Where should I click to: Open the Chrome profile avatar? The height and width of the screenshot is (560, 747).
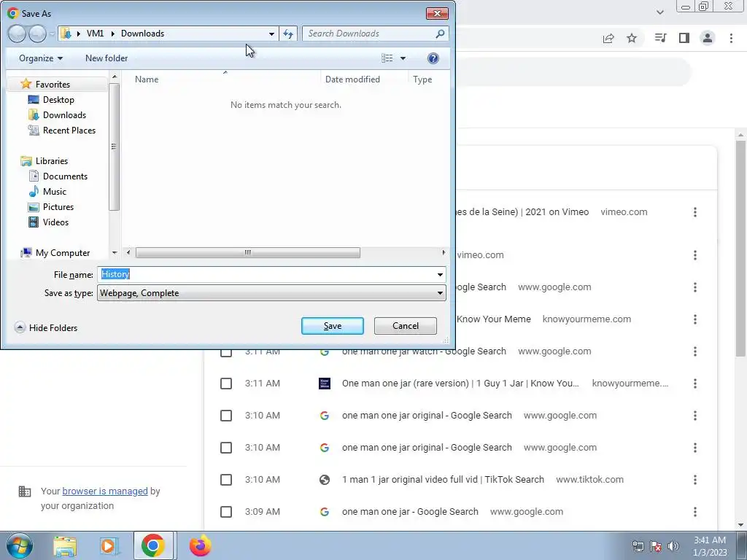coord(708,38)
